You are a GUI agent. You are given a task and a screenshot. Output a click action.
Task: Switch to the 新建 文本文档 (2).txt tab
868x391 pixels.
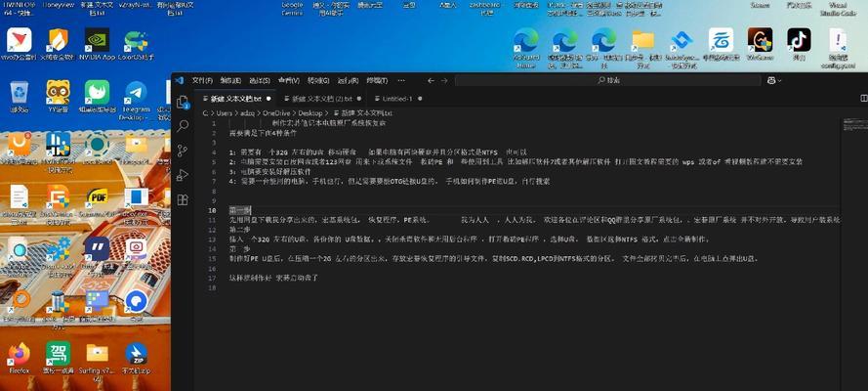[x=322, y=99]
